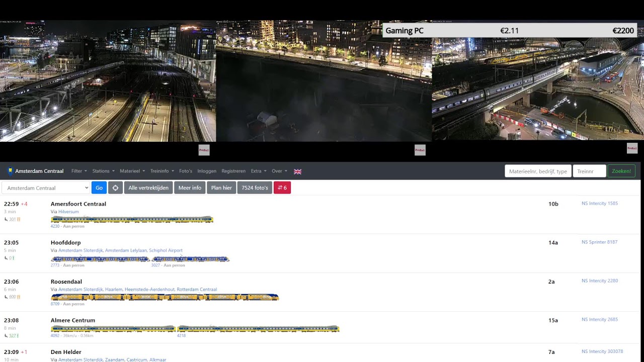Viewport: 644px width, 362px height.
Task: Open the Over dropdown menu
Action: (279, 171)
